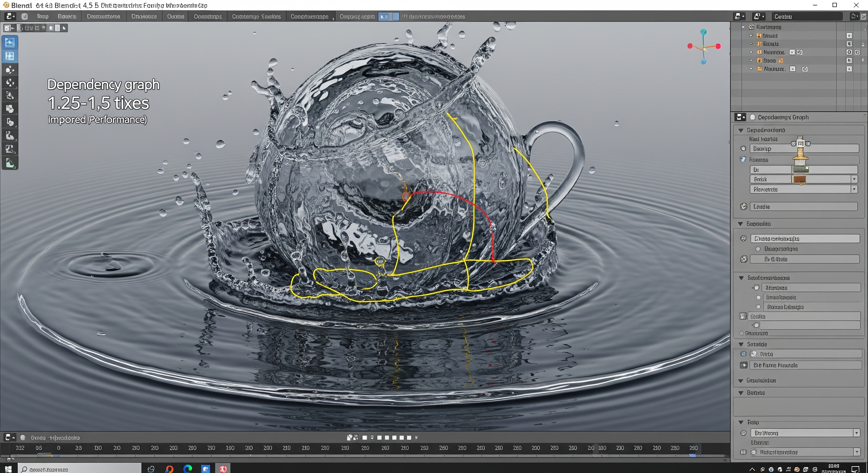Select the Measure tool in the sidebar
The height and width of the screenshot is (473, 868).
pos(10,135)
